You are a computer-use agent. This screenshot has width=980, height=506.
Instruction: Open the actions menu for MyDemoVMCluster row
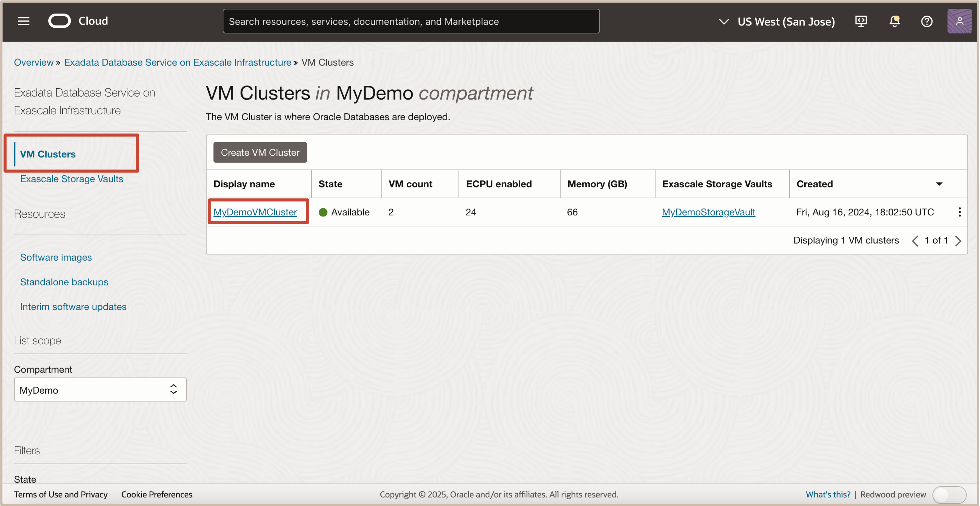[960, 212]
